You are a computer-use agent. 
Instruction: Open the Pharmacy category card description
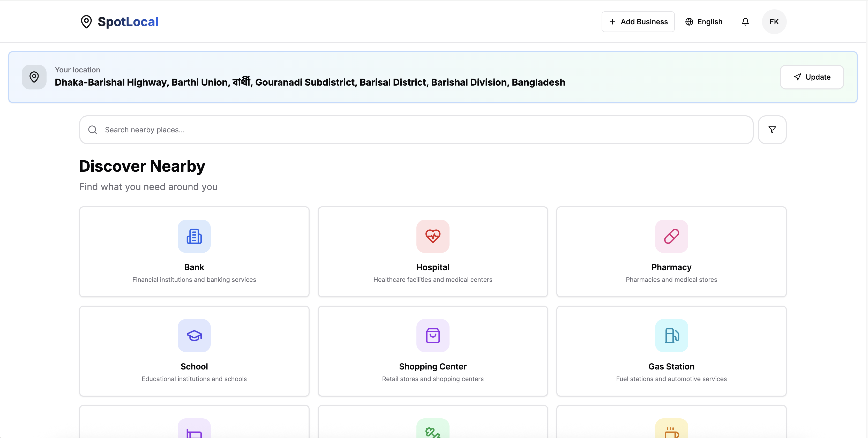point(671,280)
